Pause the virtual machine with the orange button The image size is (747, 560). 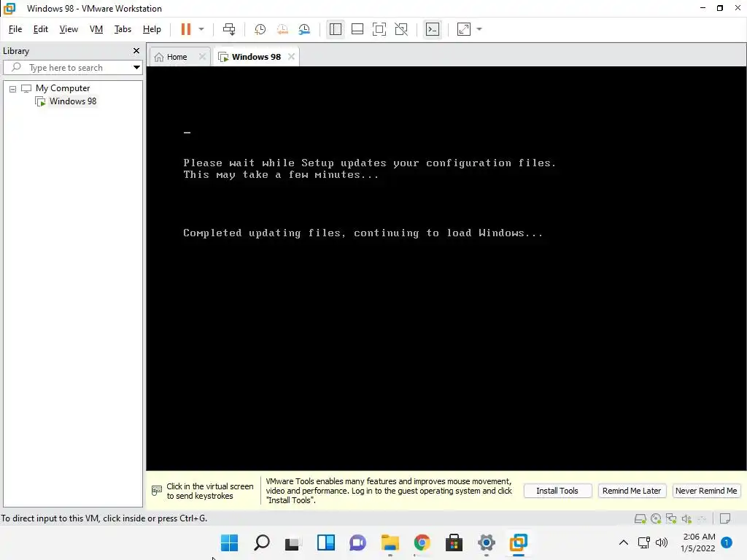click(x=186, y=29)
